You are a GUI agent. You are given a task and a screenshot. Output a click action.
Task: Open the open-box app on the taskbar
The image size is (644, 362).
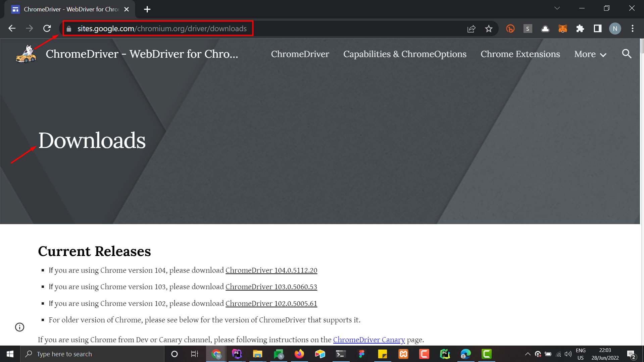tap(320, 354)
